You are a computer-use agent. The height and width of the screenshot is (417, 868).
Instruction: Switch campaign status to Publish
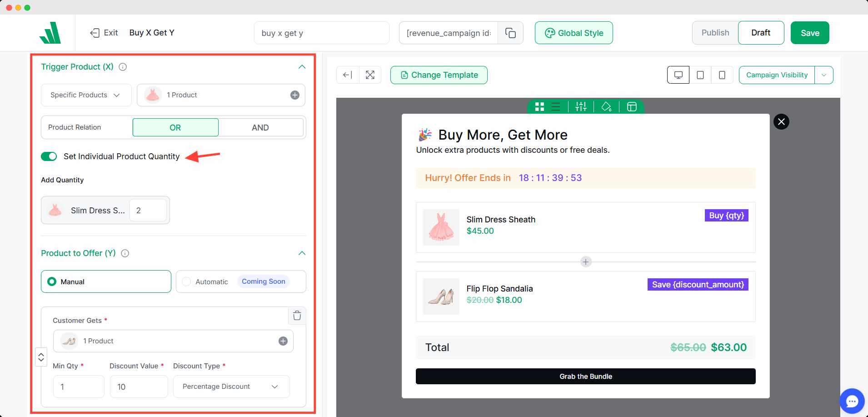pyautogui.click(x=715, y=33)
